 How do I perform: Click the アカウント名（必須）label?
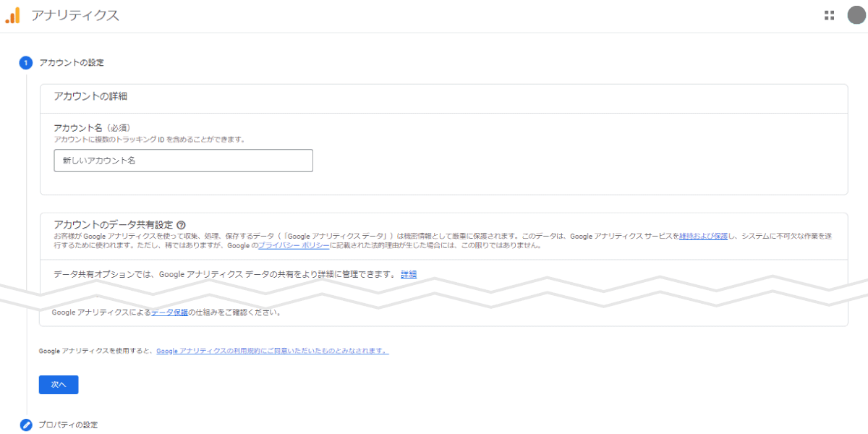[x=92, y=128]
